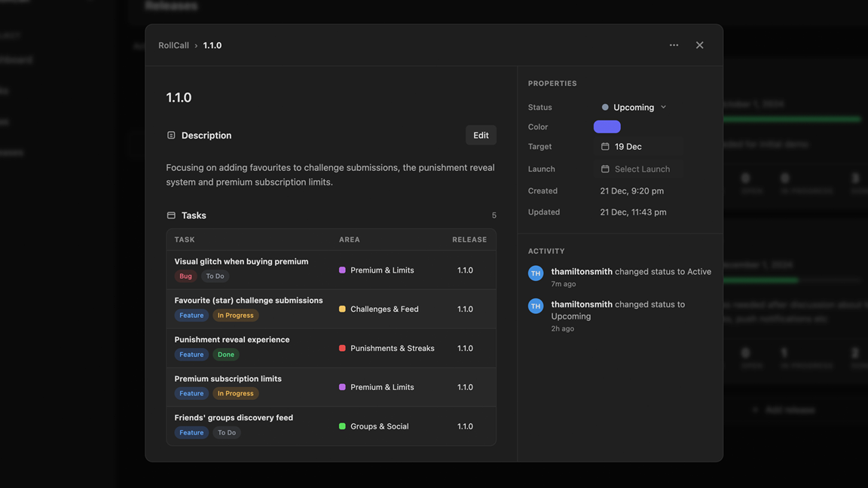
Task: Open task Punishment reveal experience
Action: pyautogui.click(x=232, y=339)
